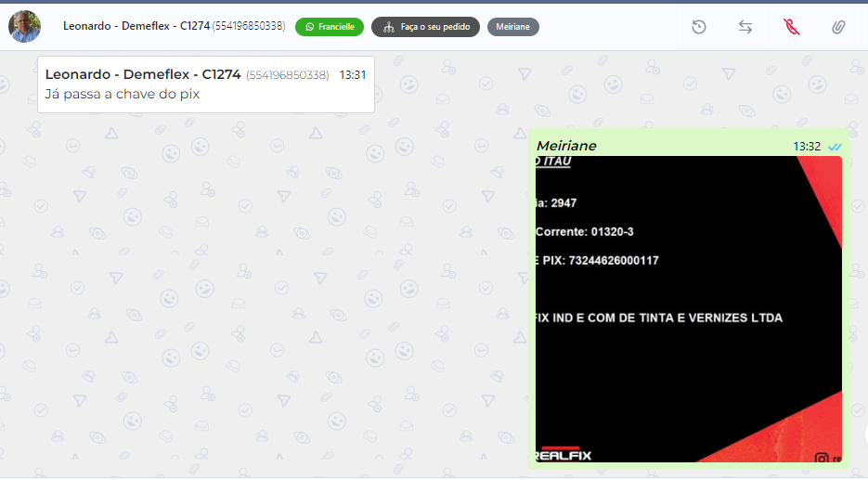Click the Instagram icon in sent image
This screenshot has height=480, width=868.
[822, 458]
